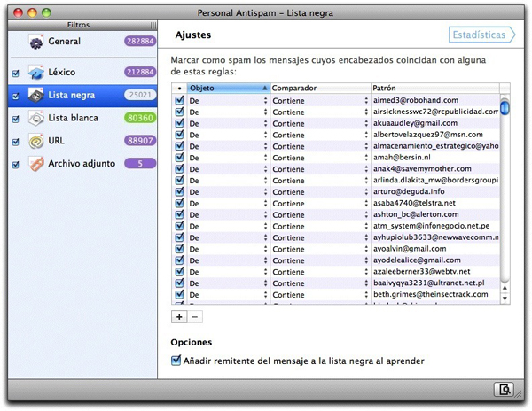Select the ayhupiolub3633@newwavecomm pattern cell

point(435,237)
